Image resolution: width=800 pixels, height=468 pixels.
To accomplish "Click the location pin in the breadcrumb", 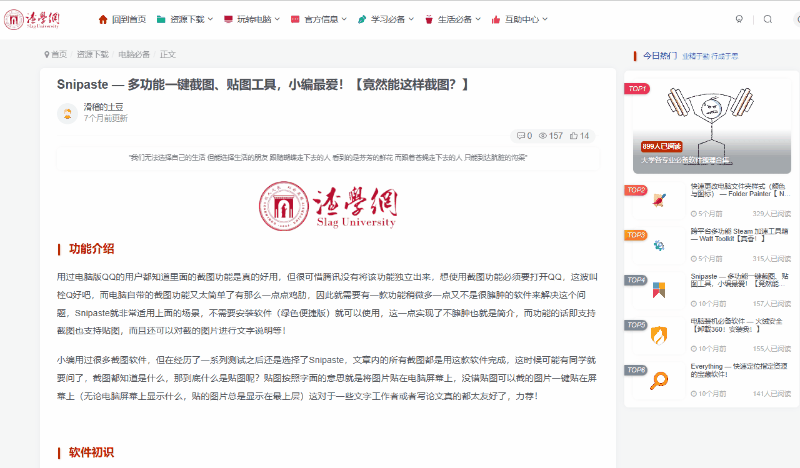I will (x=47, y=55).
